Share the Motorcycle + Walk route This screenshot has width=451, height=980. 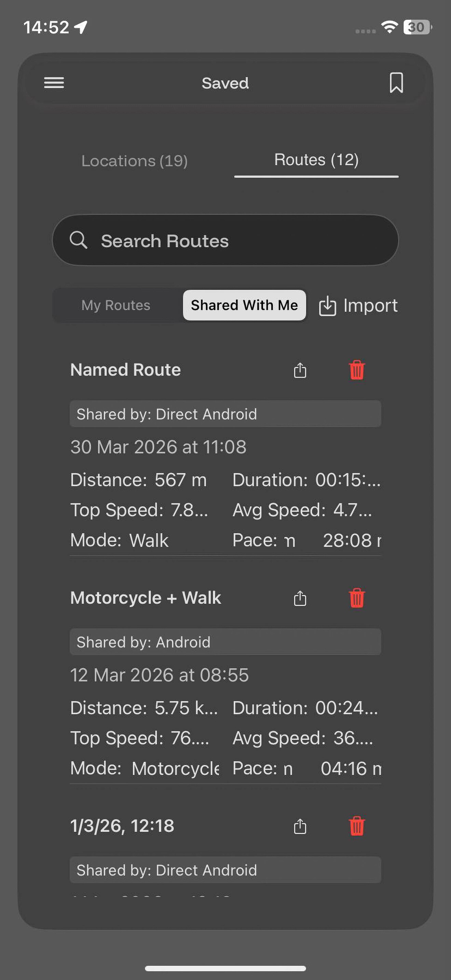click(300, 598)
